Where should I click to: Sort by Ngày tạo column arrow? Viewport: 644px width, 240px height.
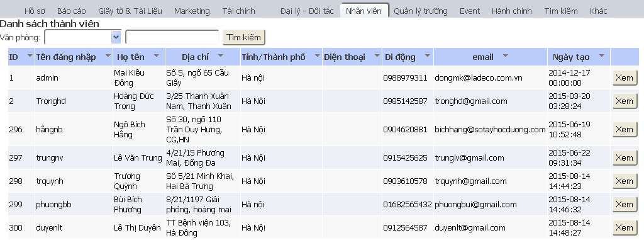click(x=602, y=55)
